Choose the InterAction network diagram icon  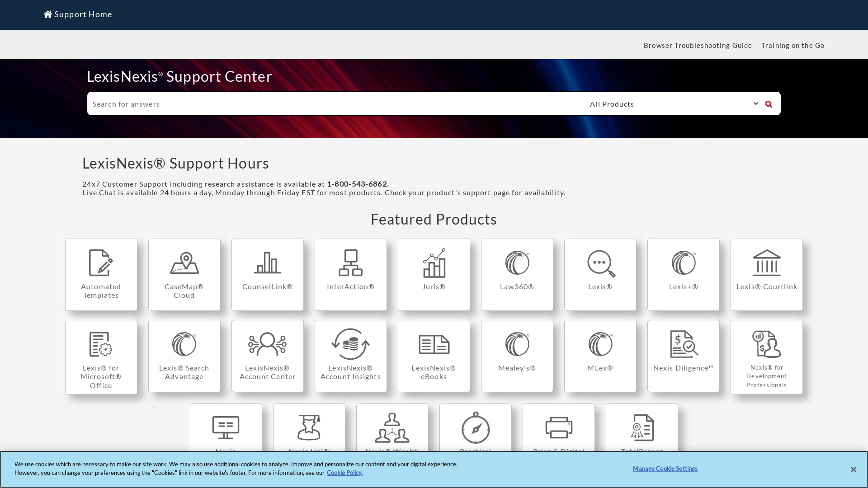350,263
